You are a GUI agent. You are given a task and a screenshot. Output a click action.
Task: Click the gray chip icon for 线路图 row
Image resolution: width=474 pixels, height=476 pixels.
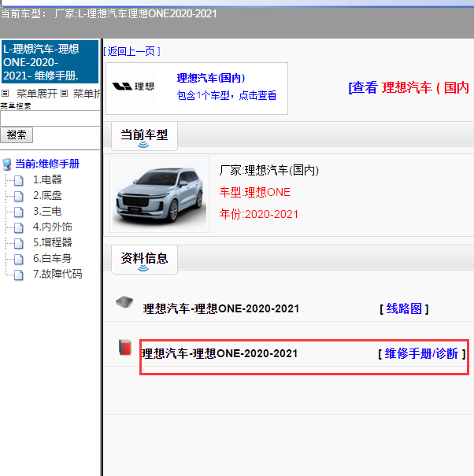click(124, 302)
